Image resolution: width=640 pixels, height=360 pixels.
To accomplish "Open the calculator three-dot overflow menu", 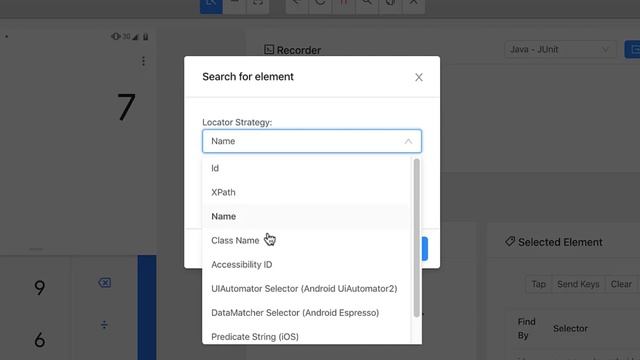I will point(143,61).
